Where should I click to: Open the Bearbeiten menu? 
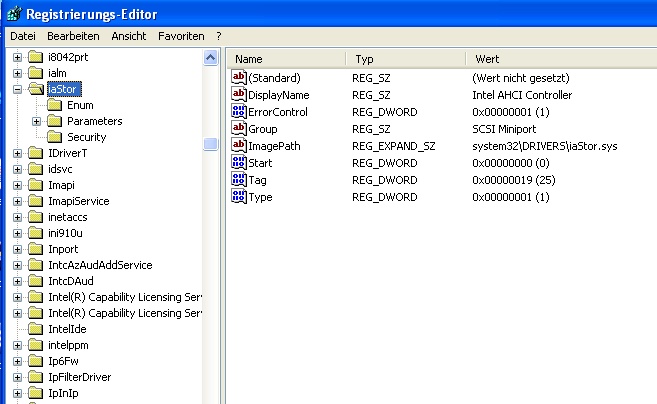73,36
